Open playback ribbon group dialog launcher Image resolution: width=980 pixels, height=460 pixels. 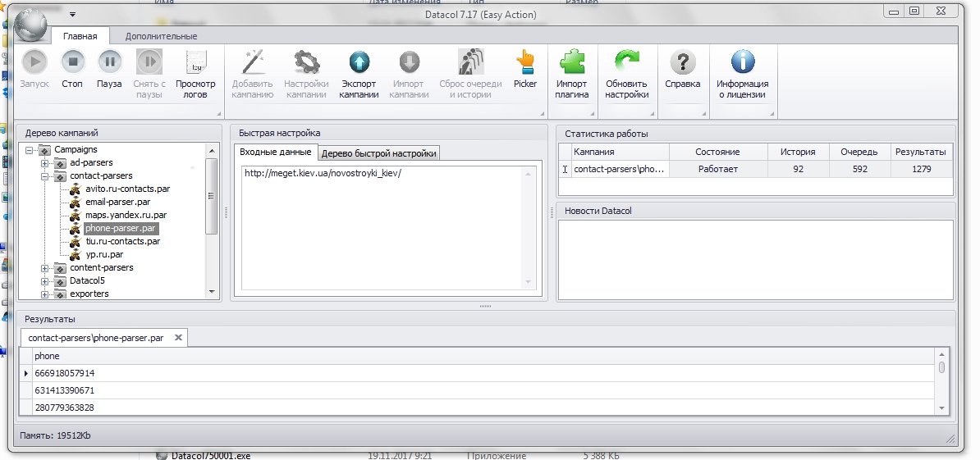click(219, 114)
